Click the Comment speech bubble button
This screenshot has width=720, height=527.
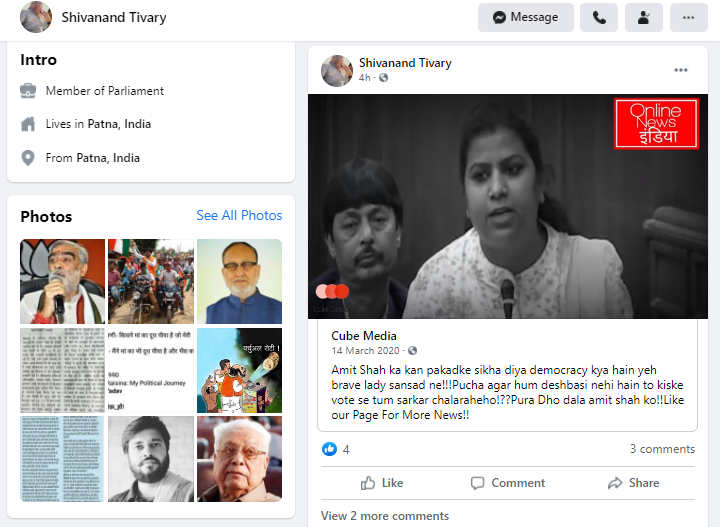coord(508,483)
